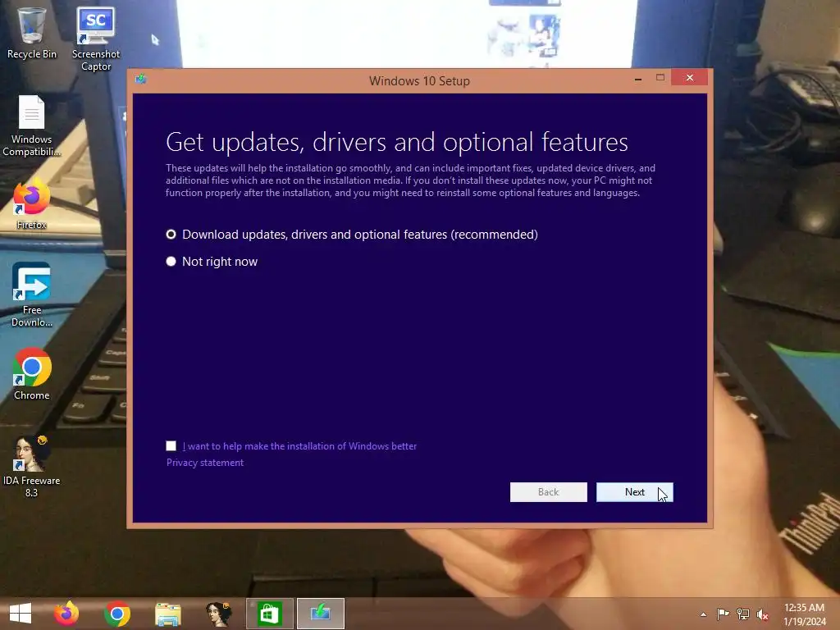Image resolution: width=840 pixels, height=630 pixels.
Task: Minimize the Windows 10 Setup window
Action: click(637, 78)
